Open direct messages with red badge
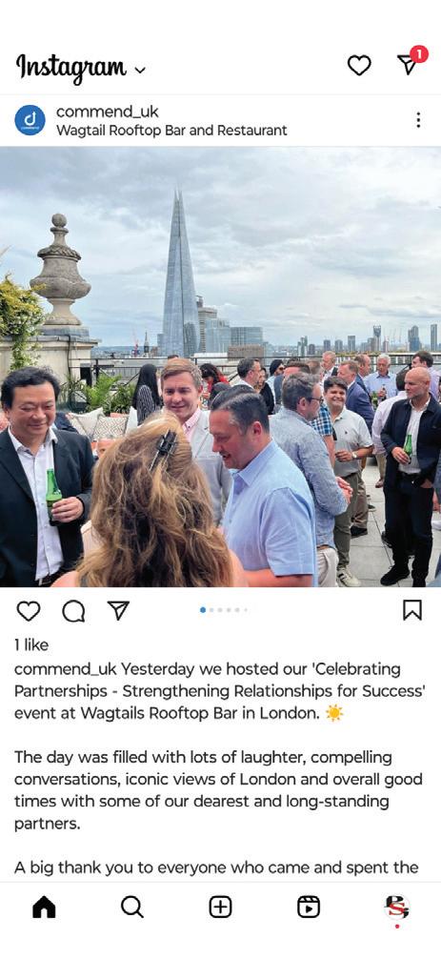Screen dimensions: 441x980 click(411, 62)
